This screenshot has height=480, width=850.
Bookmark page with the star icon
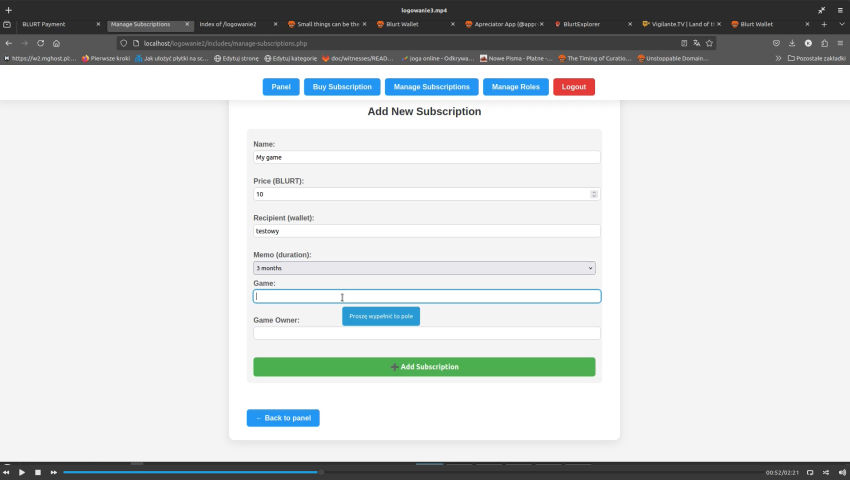point(709,43)
